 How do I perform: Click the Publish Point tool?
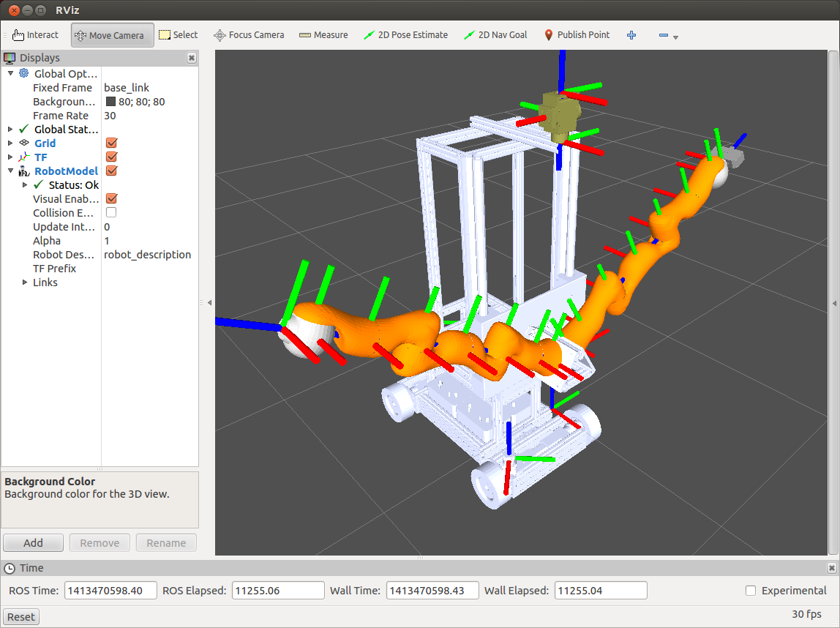577,35
